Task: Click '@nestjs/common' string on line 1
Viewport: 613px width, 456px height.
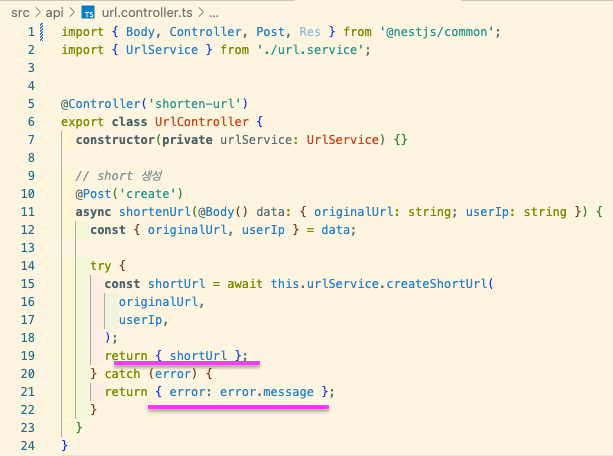Action: (x=437, y=32)
